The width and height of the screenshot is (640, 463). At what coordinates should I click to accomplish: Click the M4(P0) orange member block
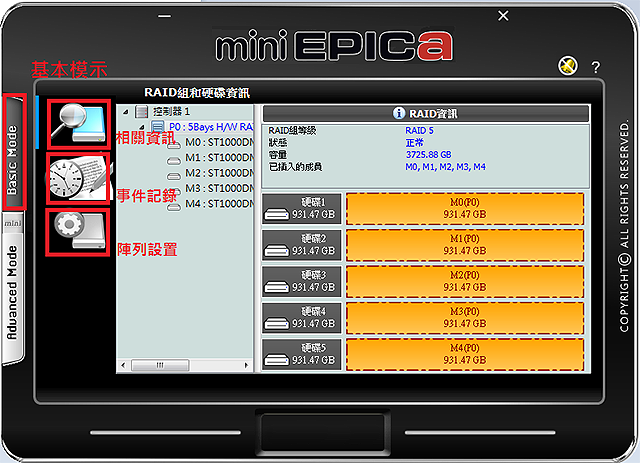coord(465,354)
